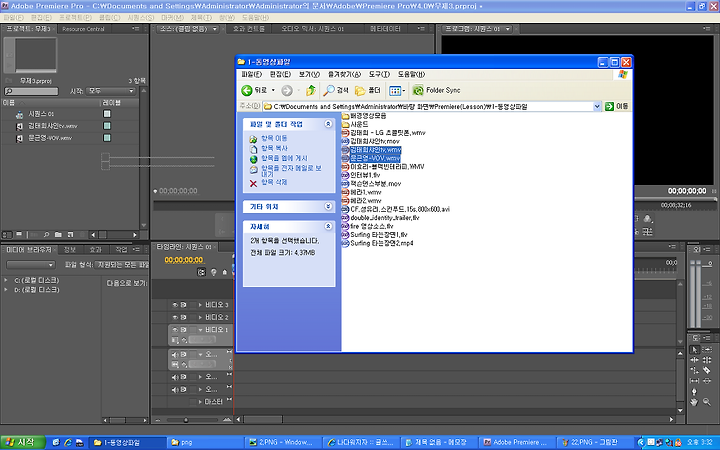Screen dimensions: 720x450
Task: Switch to the 메타데이터 tab
Action: (385, 28)
